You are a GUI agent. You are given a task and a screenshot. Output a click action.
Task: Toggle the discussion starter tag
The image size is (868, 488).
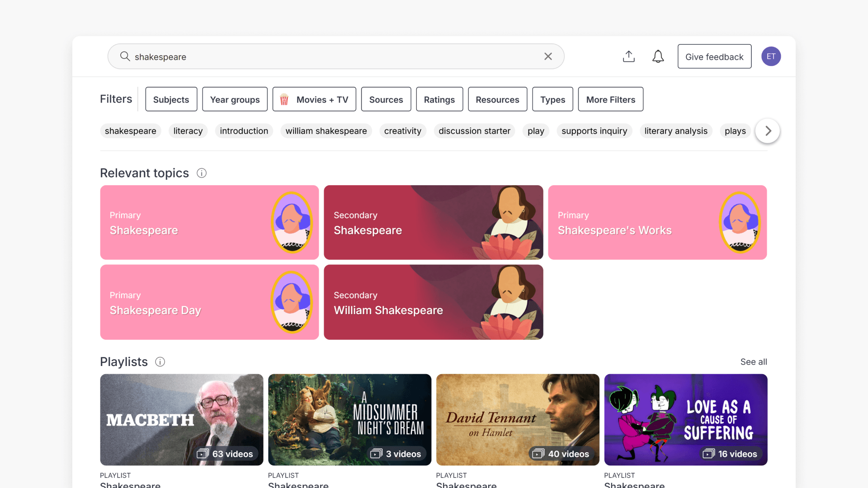[474, 131]
